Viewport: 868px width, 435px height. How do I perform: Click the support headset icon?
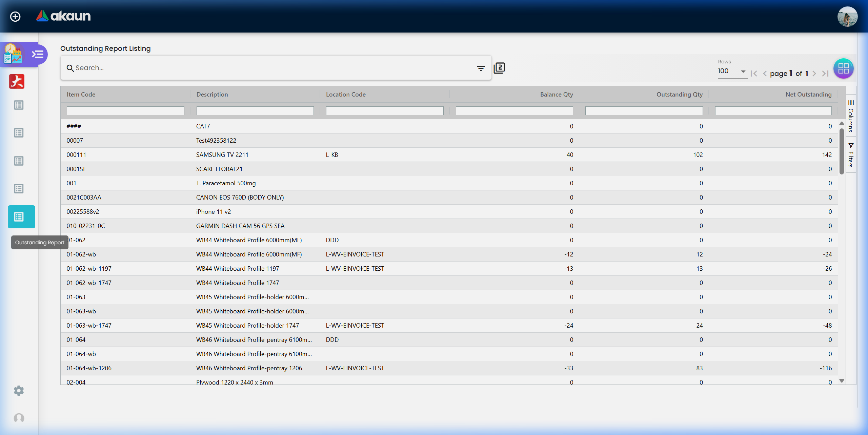pos(19,418)
